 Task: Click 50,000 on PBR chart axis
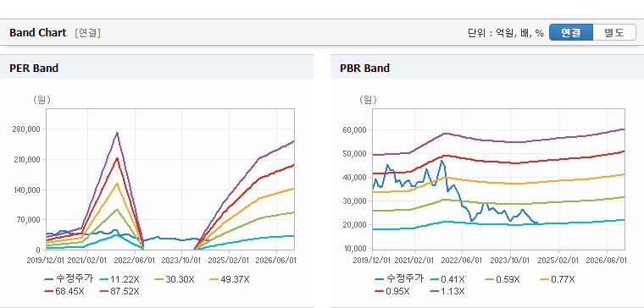coord(354,154)
